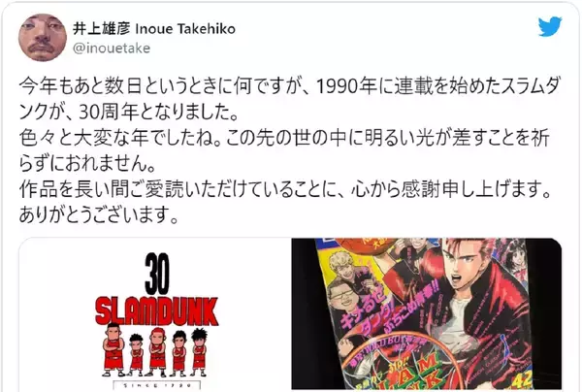The height and width of the screenshot is (392, 582).
Task: Open the 30 SLAMDUNK anniversary image
Action: pyautogui.click(x=154, y=314)
